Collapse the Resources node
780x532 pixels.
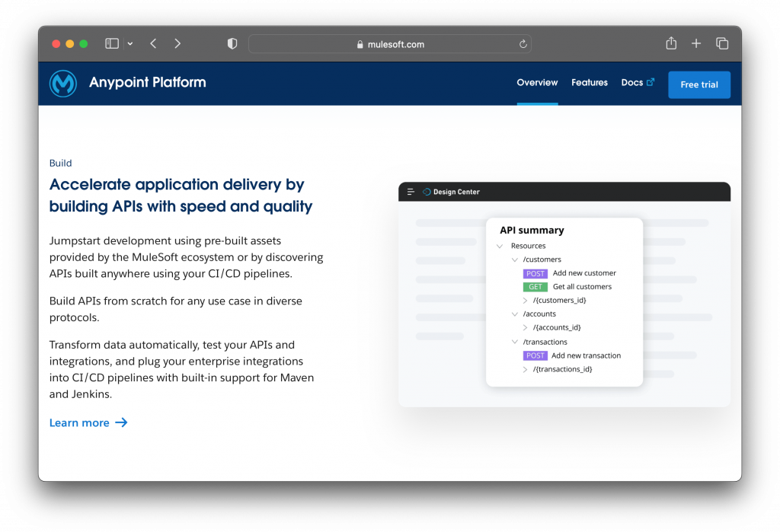[x=500, y=246]
